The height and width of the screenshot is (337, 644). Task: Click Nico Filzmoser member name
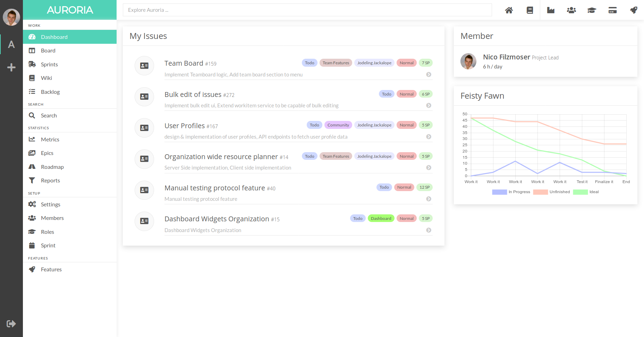(x=506, y=57)
